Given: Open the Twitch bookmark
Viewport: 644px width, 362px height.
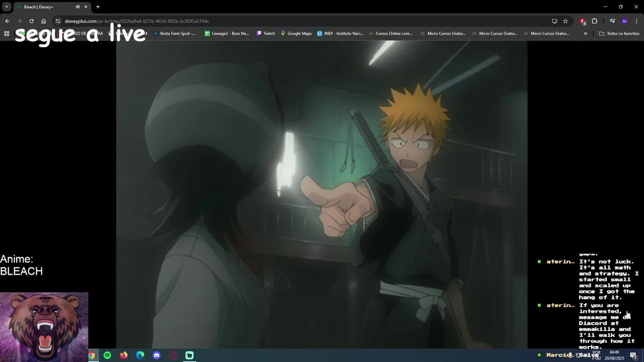Looking at the screenshot, I should pos(266,34).
